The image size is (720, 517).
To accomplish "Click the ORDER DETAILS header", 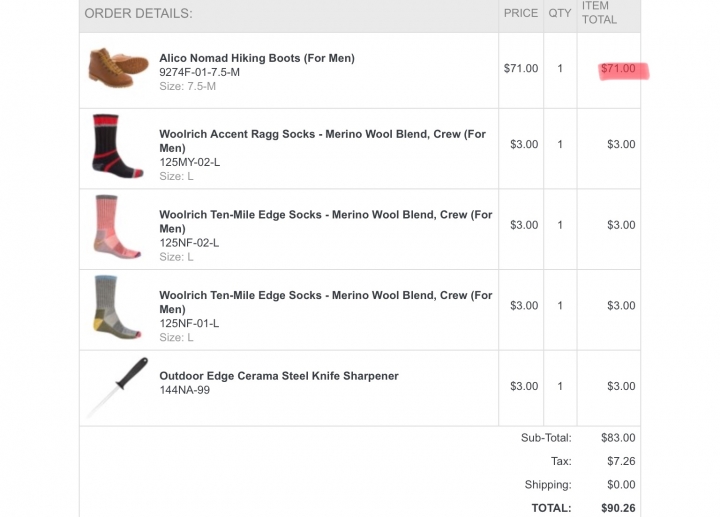I will click(138, 13).
